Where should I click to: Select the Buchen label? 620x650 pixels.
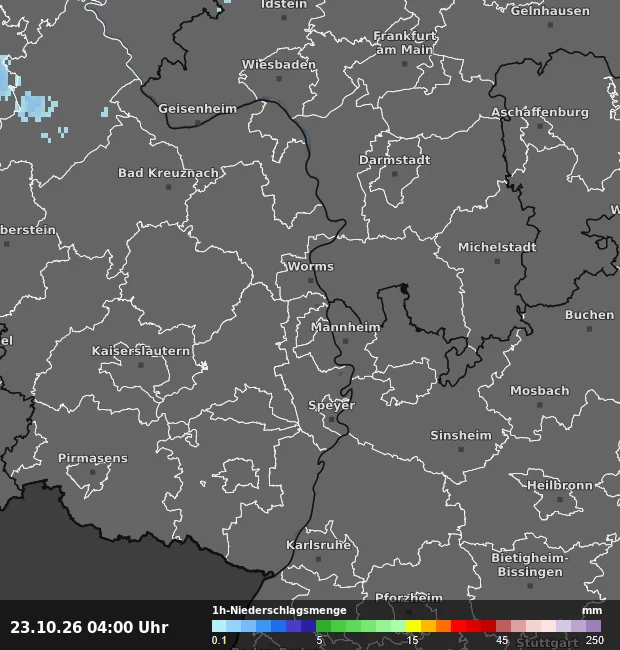pyautogui.click(x=589, y=315)
